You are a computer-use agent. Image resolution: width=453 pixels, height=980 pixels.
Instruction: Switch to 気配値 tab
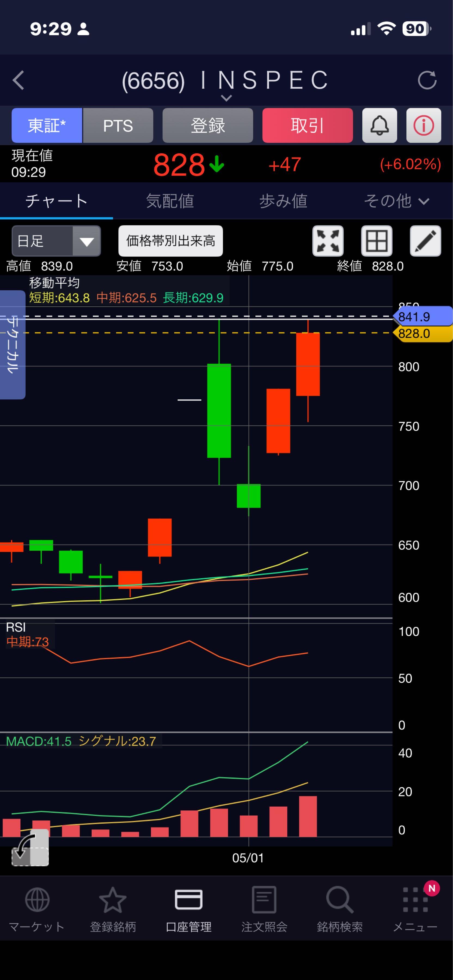pos(170,201)
